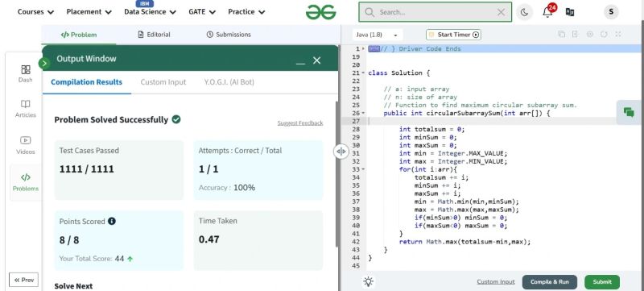
Task: Open the Articles sidebar icon
Action: coord(26,109)
